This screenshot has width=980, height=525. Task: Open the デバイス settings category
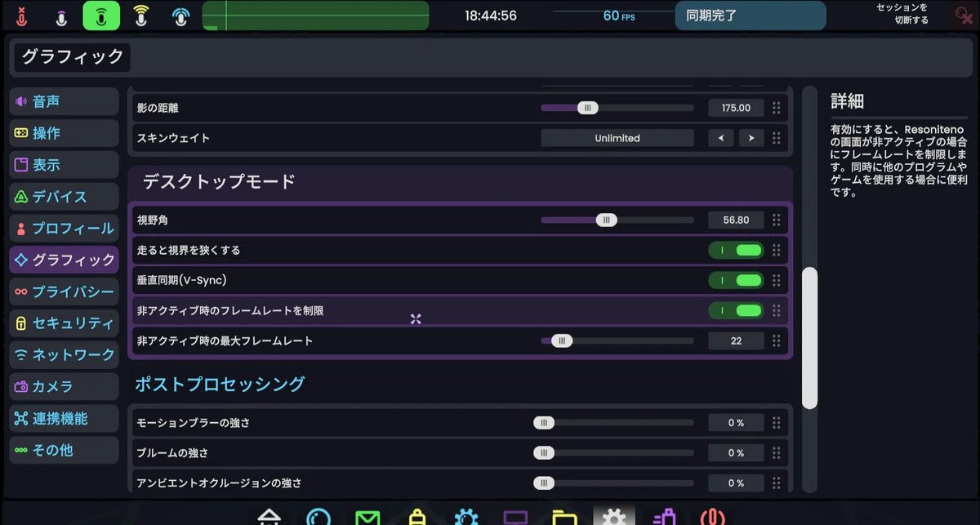[x=64, y=197]
